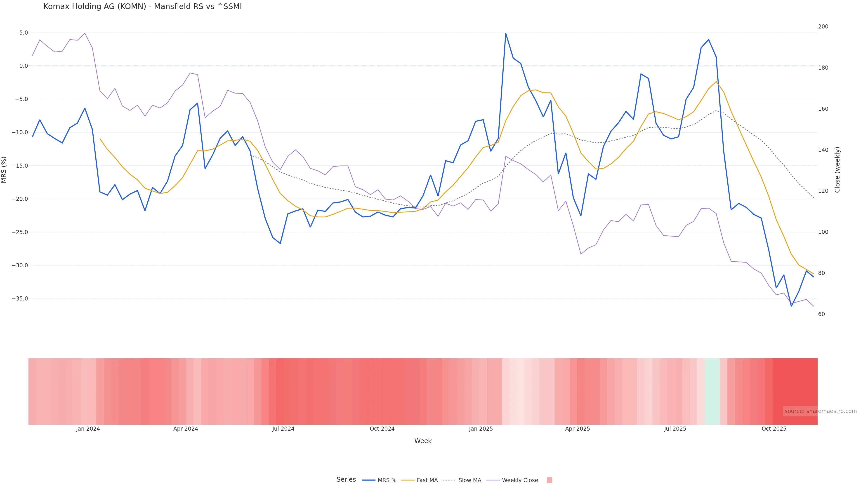The width and height of the screenshot is (868, 488).
Task: Click the Week x-axis title
Action: (x=423, y=441)
